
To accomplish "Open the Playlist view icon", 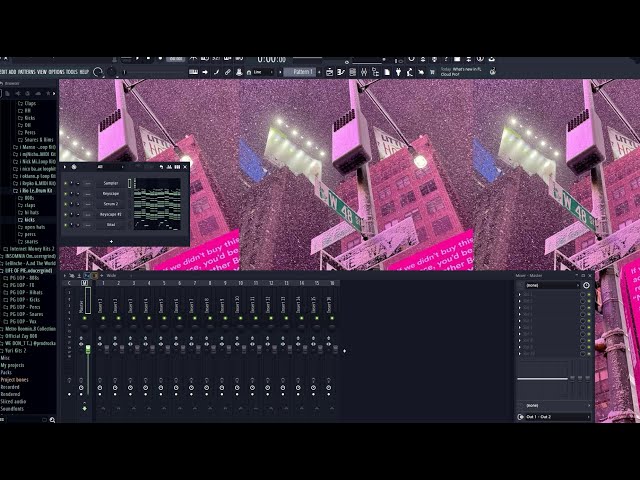I will click(329, 72).
